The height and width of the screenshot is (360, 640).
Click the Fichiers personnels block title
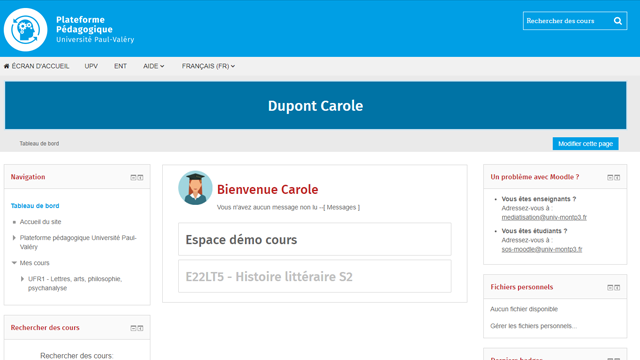522,287
